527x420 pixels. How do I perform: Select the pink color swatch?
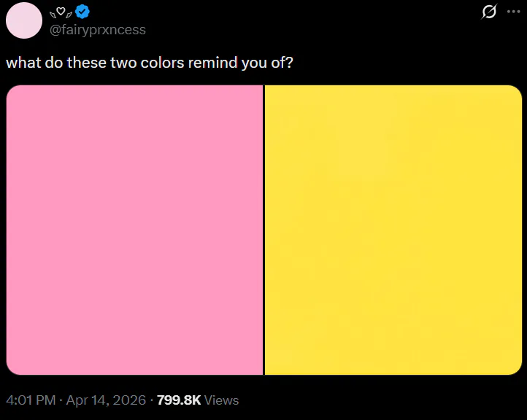pyautogui.click(x=134, y=230)
